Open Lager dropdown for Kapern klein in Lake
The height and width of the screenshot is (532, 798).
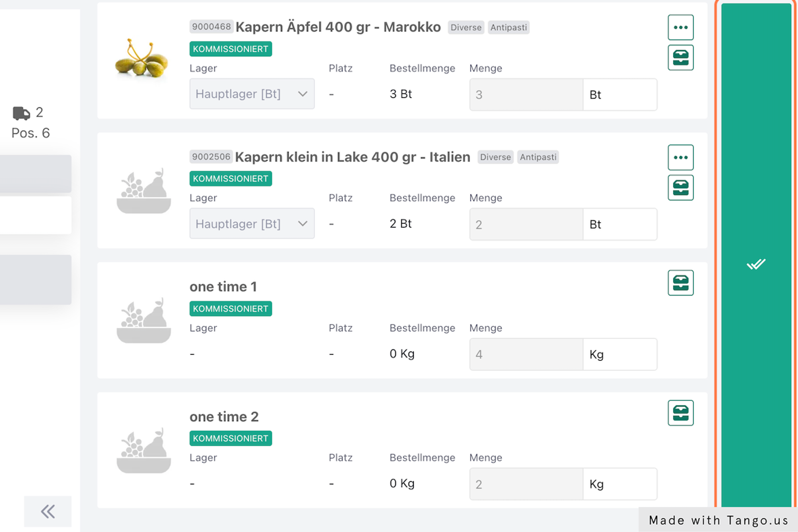252,224
